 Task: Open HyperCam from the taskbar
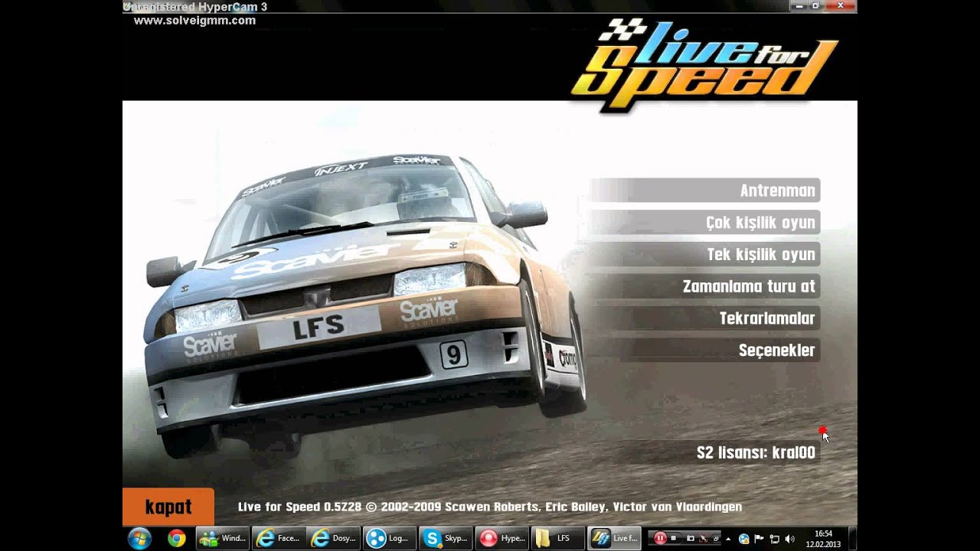[502, 538]
